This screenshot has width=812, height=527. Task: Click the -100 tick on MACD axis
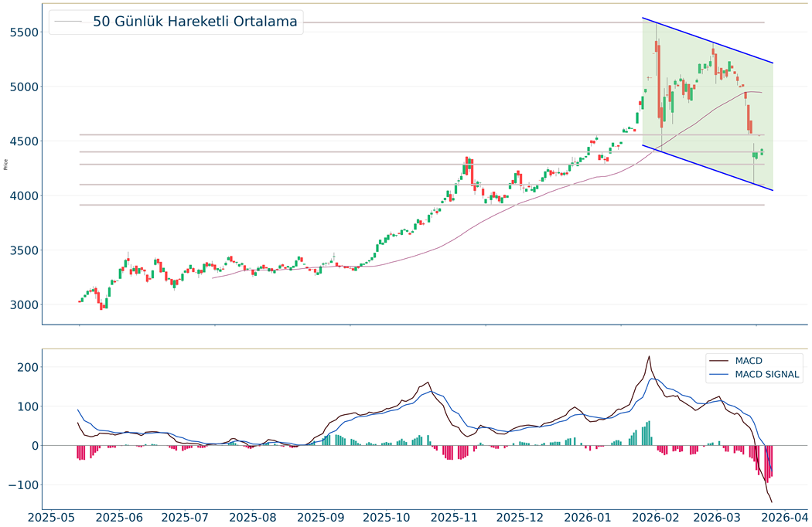click(24, 485)
